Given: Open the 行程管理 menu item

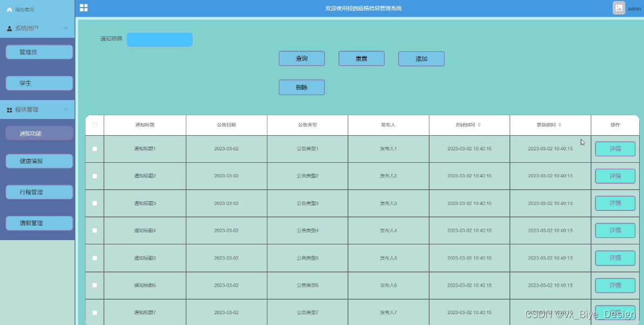Looking at the screenshot, I should (39, 192).
